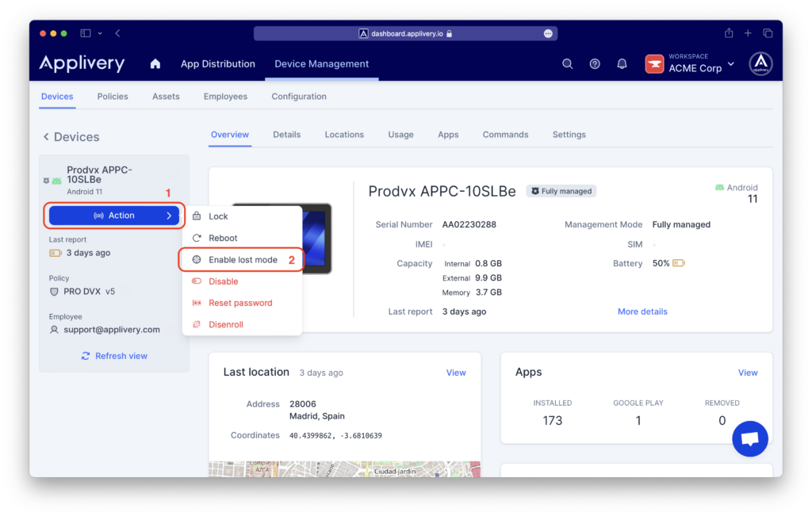Click the Reset password asterisk icon

[x=197, y=303]
